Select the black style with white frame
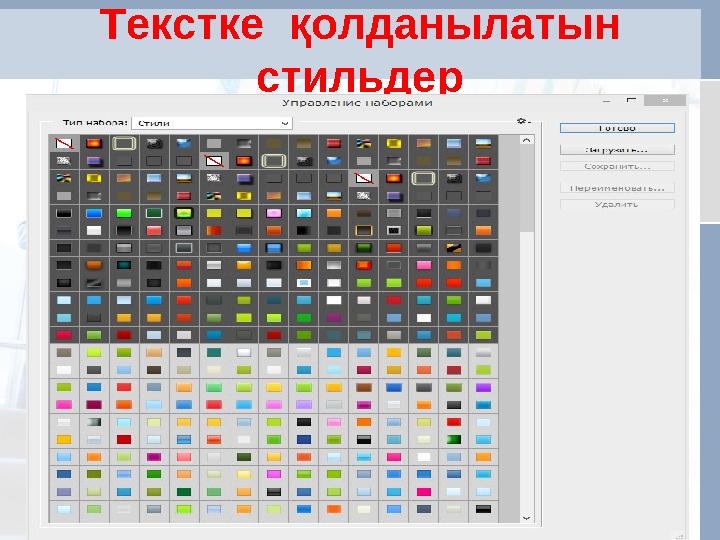This screenshot has height=540, width=720. (x=394, y=231)
